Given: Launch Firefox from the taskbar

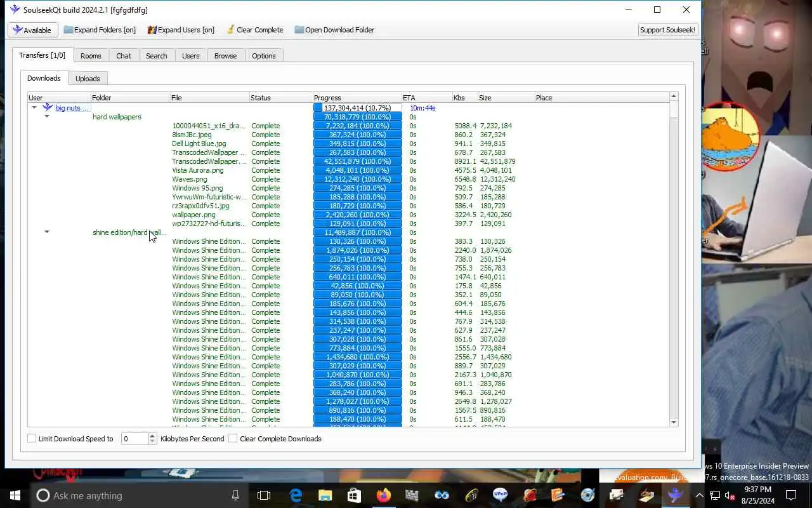Looking at the screenshot, I should [383, 495].
